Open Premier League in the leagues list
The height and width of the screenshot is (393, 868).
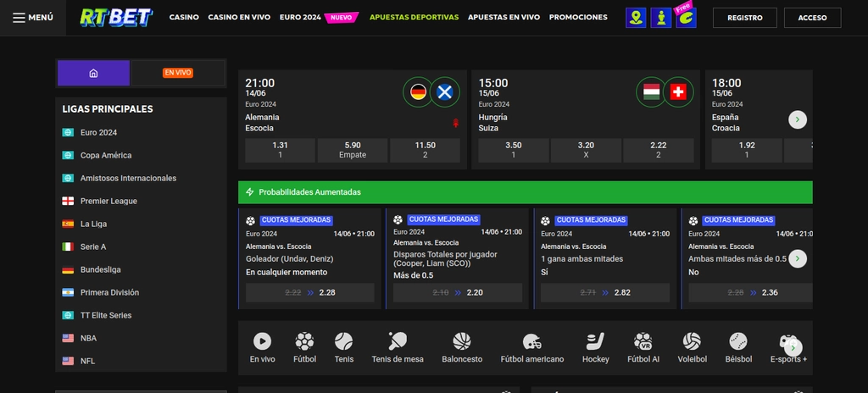tap(108, 202)
